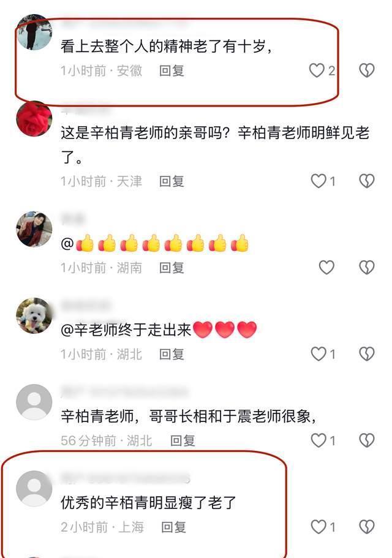Dislike the Anhui comment with broken heart
The height and width of the screenshot is (558, 392).
click(366, 70)
